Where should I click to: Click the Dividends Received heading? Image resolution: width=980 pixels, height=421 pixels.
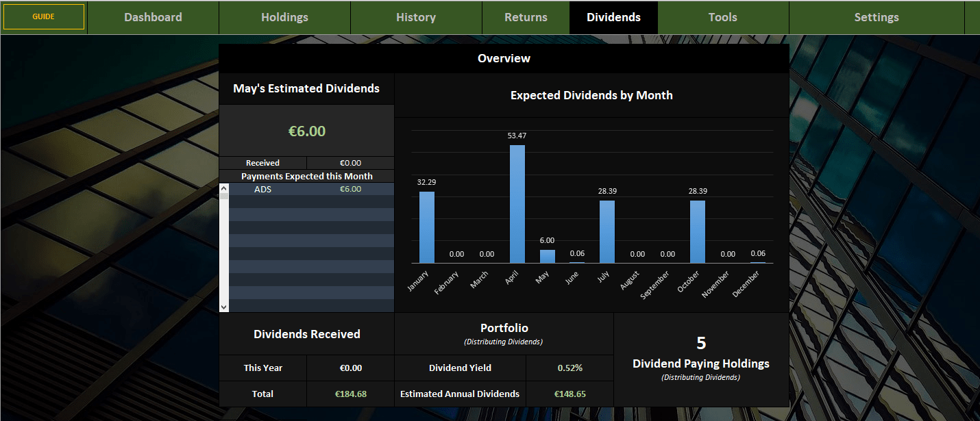point(307,334)
